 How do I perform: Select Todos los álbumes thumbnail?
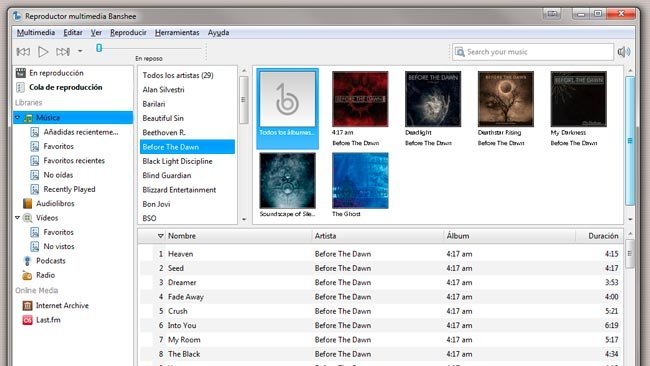(287, 99)
